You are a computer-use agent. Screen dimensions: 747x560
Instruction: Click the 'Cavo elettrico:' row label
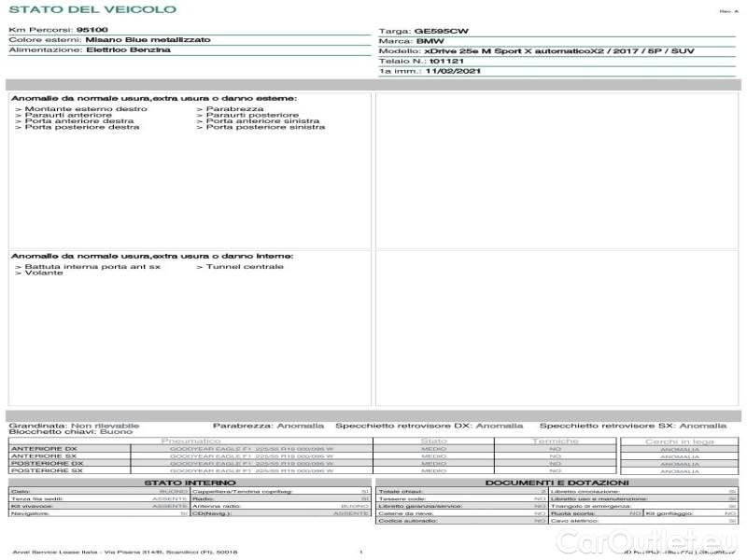(574, 521)
